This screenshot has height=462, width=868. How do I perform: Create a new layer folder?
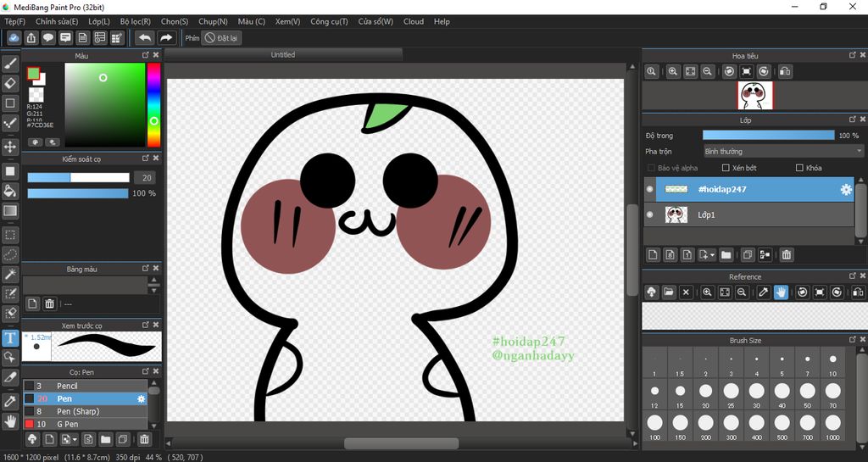[726, 254]
